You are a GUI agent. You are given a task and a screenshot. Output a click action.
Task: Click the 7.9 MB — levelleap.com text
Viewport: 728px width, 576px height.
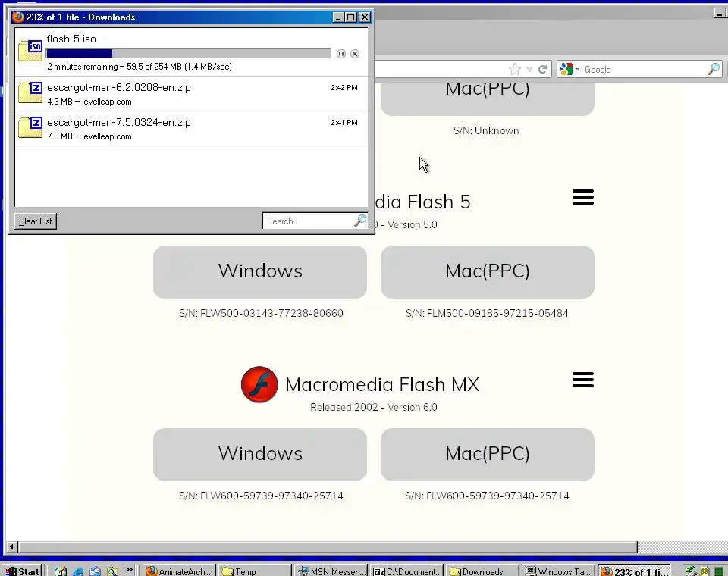coord(89,136)
